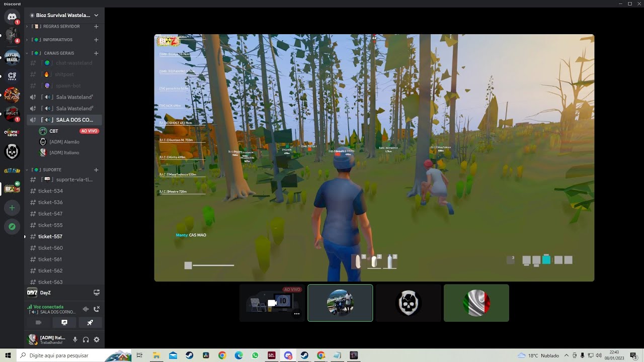Click Voz conectada connection status
Viewport: 644px width, 362px height.
point(48,307)
